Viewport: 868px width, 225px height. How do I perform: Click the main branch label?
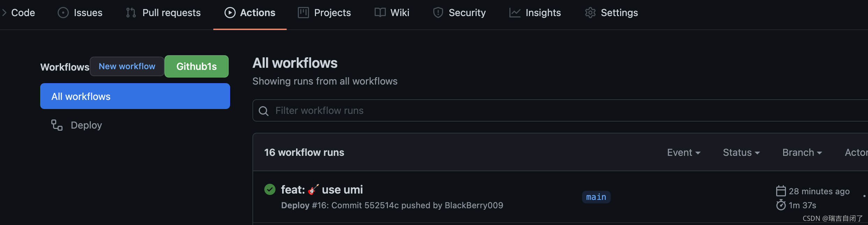[x=596, y=197]
